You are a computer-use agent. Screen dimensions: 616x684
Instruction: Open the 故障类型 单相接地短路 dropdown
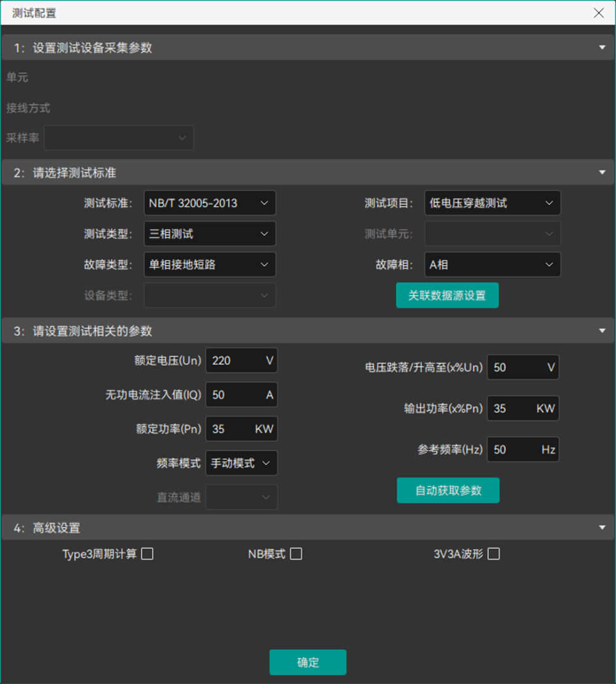coord(209,264)
